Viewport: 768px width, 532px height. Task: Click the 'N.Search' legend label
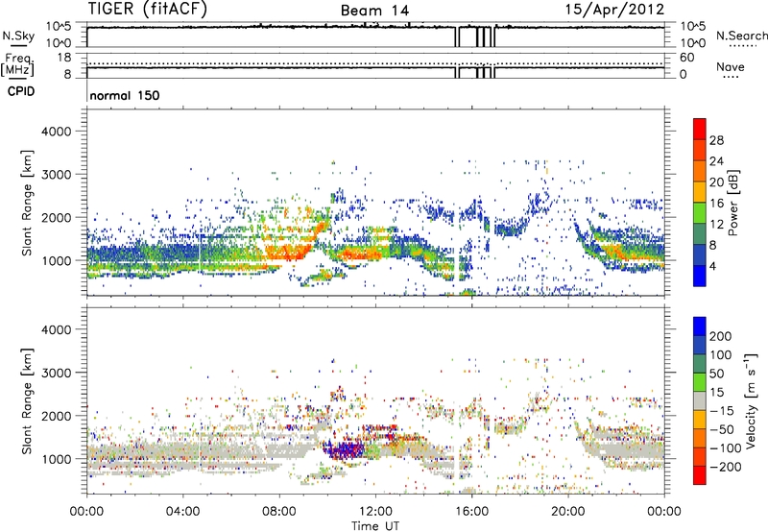tap(742, 36)
